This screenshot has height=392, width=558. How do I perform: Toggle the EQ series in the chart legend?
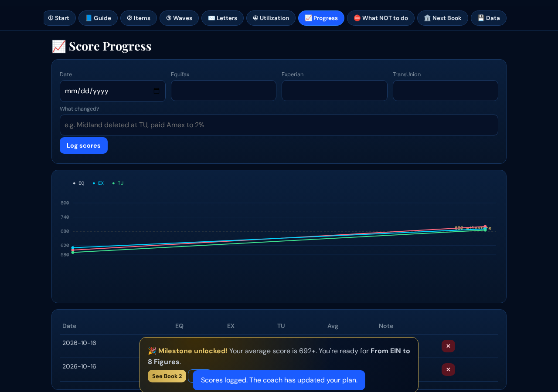[79, 183]
